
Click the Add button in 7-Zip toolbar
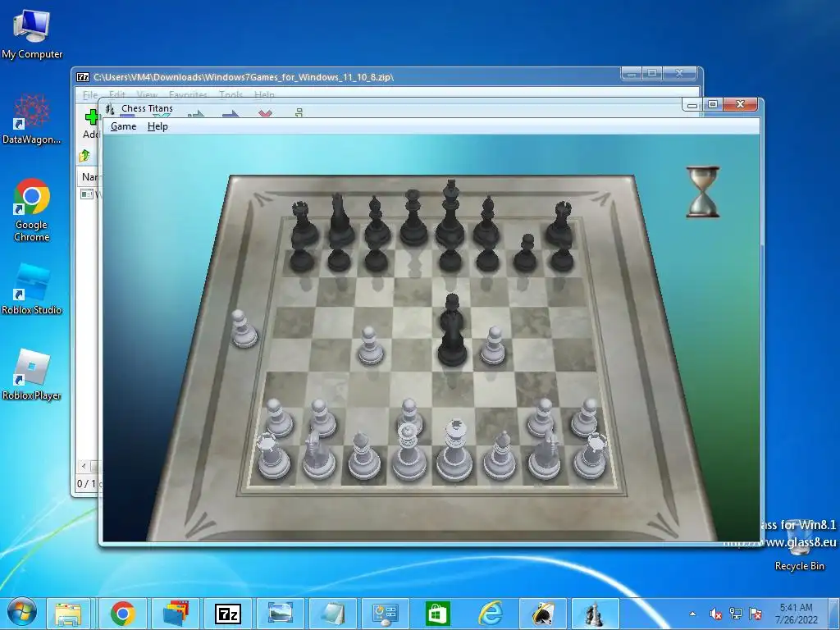point(90,124)
